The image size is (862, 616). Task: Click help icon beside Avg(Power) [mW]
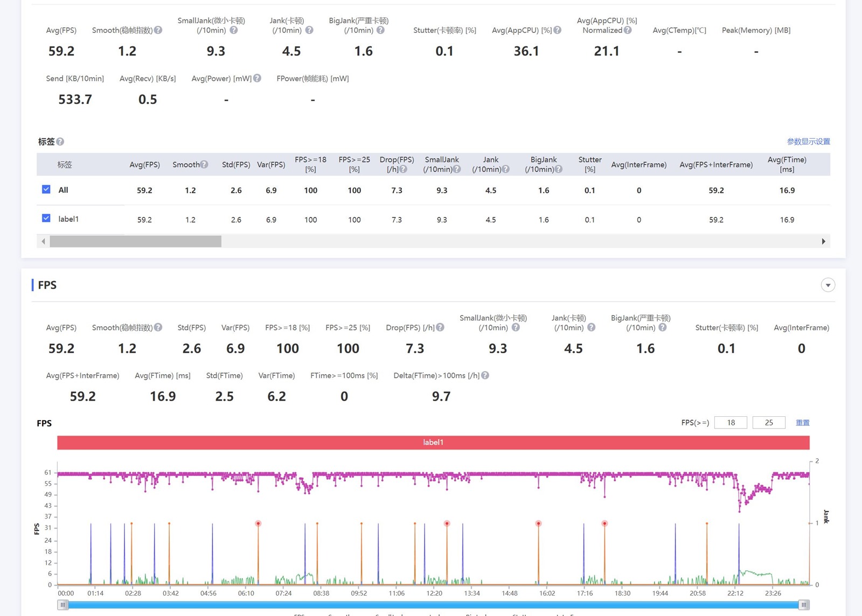[x=257, y=78]
